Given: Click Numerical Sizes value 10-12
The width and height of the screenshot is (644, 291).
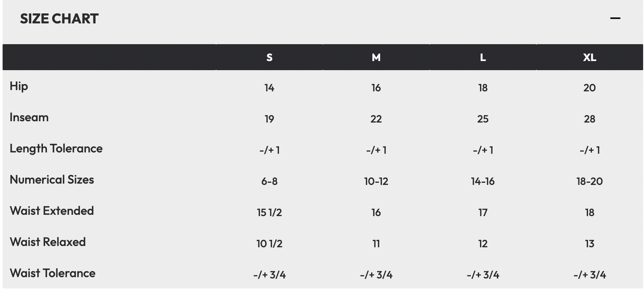Looking at the screenshot, I should click(376, 181).
